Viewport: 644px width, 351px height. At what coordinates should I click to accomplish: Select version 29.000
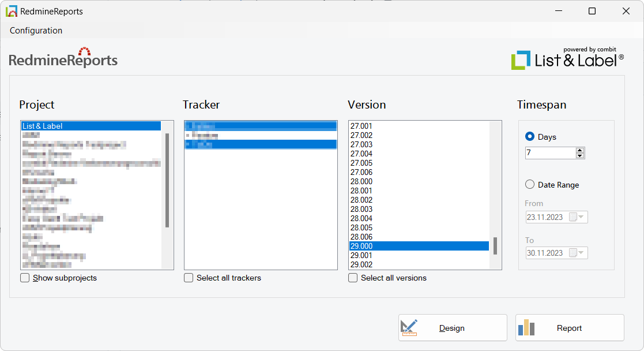coord(419,246)
